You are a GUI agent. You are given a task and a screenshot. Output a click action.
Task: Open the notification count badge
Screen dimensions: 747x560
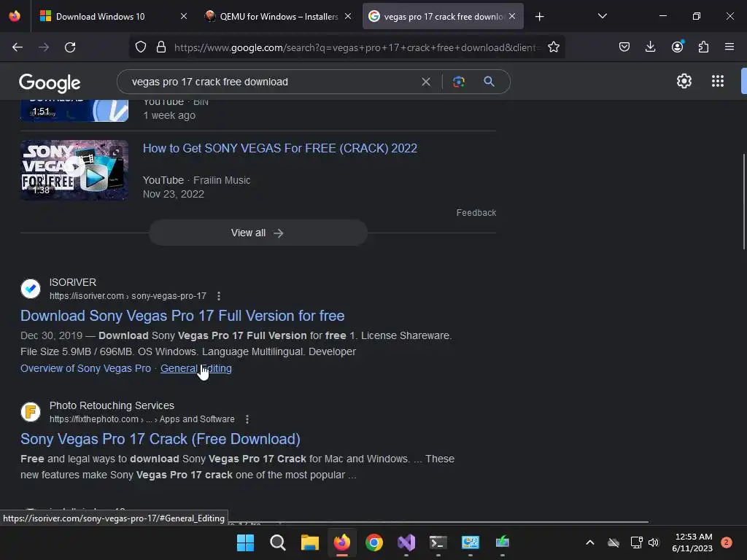tap(727, 542)
